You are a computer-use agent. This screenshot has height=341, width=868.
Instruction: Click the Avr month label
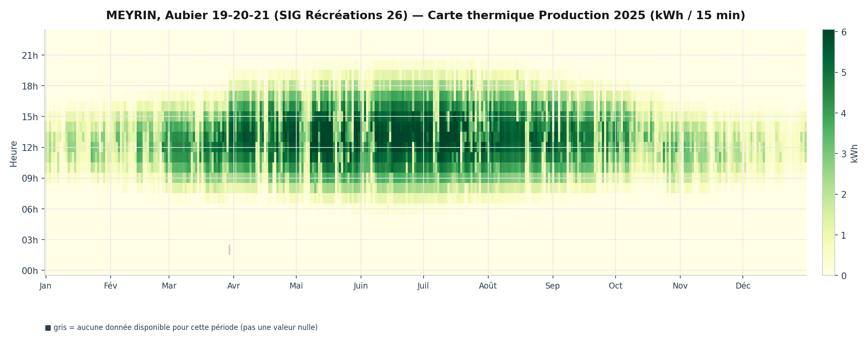click(234, 286)
